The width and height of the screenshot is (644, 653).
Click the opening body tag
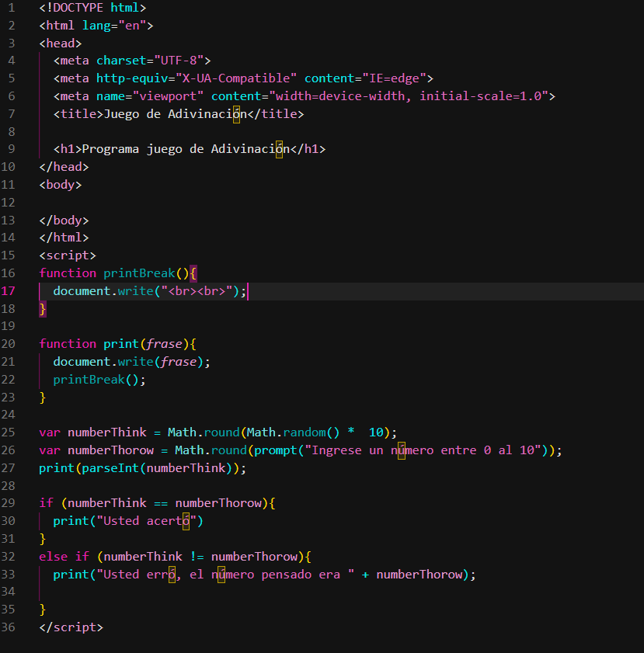[61, 185]
